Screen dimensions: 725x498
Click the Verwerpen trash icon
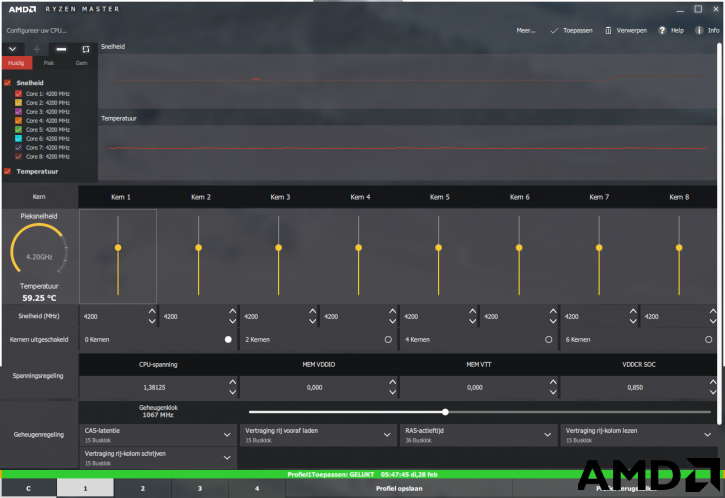pos(608,31)
